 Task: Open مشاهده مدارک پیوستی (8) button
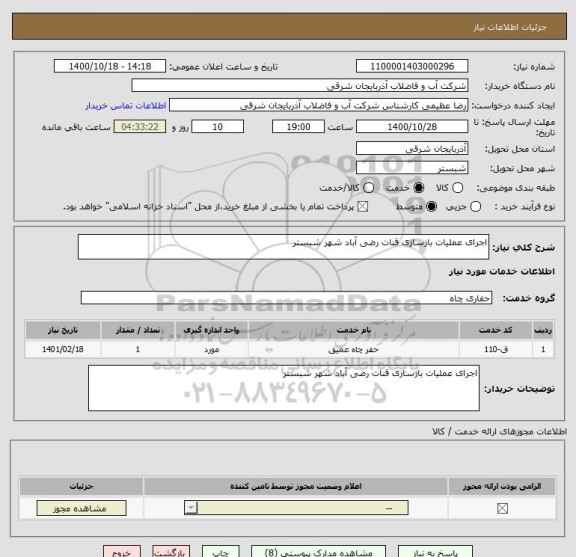pos(318,552)
